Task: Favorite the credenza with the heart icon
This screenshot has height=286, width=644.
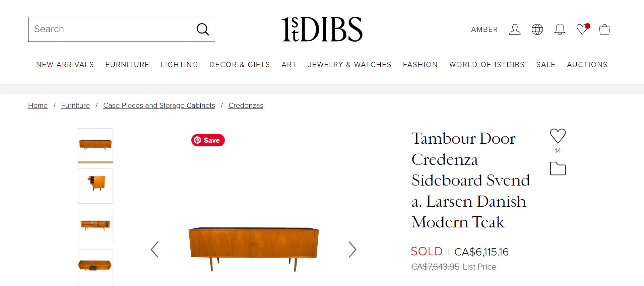Action: click(557, 136)
